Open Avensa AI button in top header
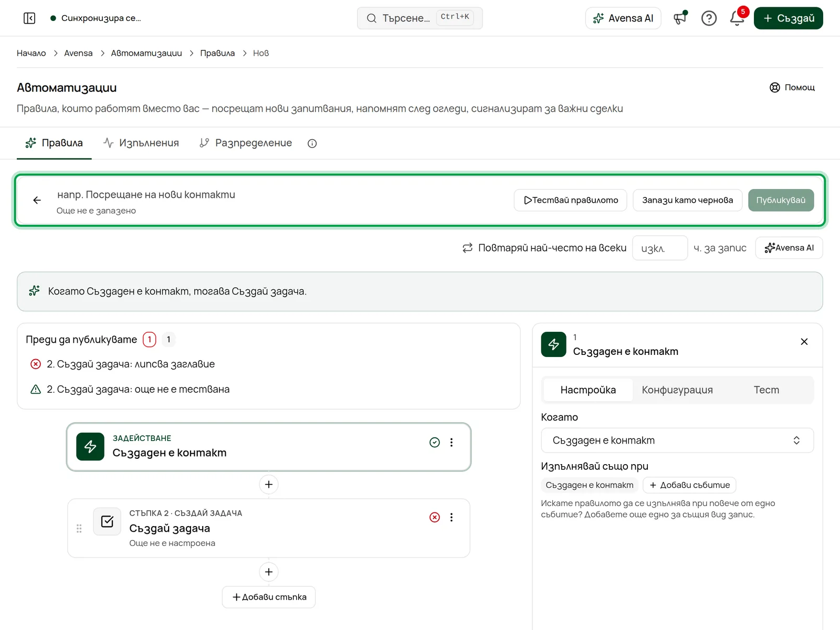This screenshot has width=840, height=630. [623, 18]
